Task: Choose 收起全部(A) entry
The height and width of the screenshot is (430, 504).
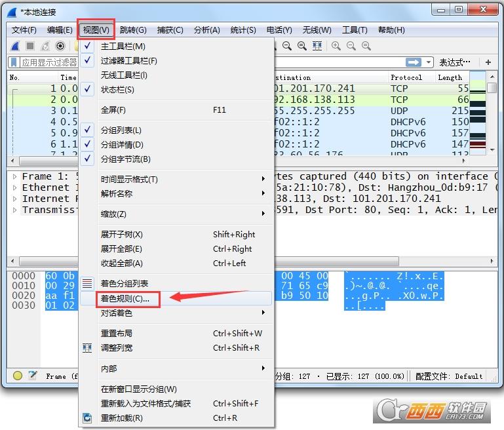Action: (x=176, y=264)
